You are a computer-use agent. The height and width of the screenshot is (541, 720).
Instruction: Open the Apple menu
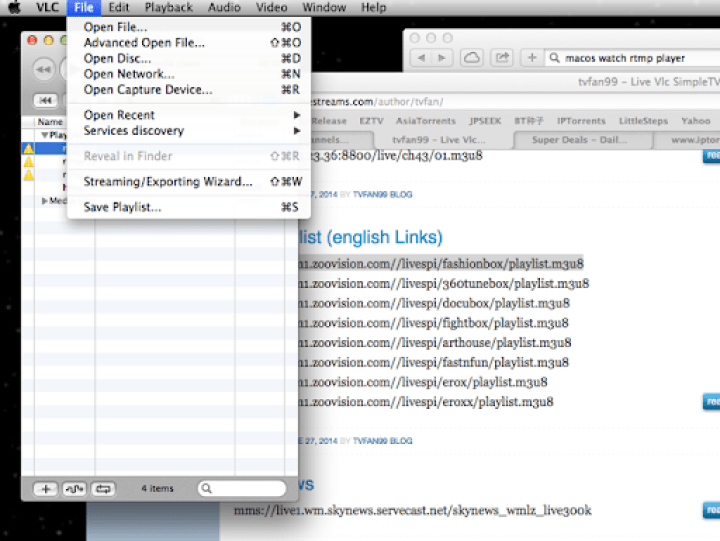pos(15,7)
